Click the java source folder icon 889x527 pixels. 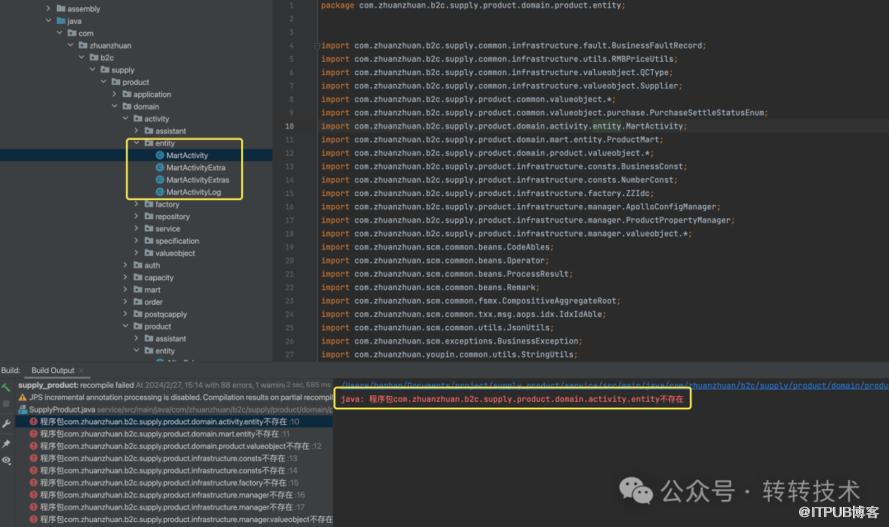(61, 21)
